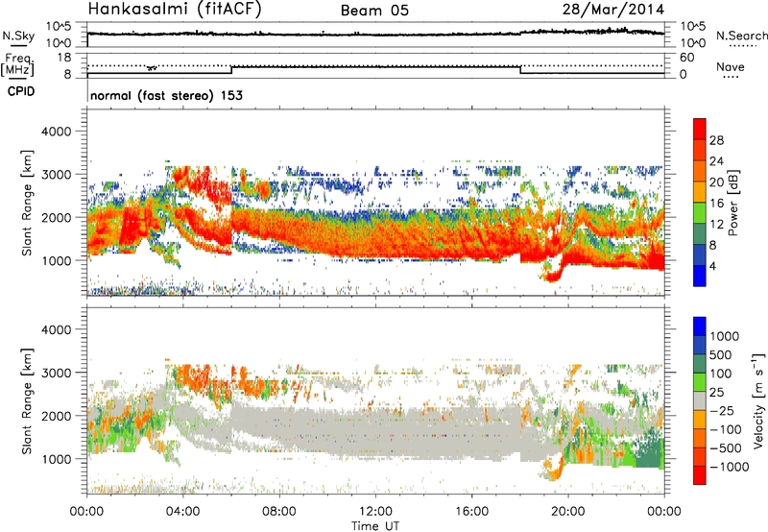Pick the dark blue Power segment between 4 and 8

click(700, 254)
